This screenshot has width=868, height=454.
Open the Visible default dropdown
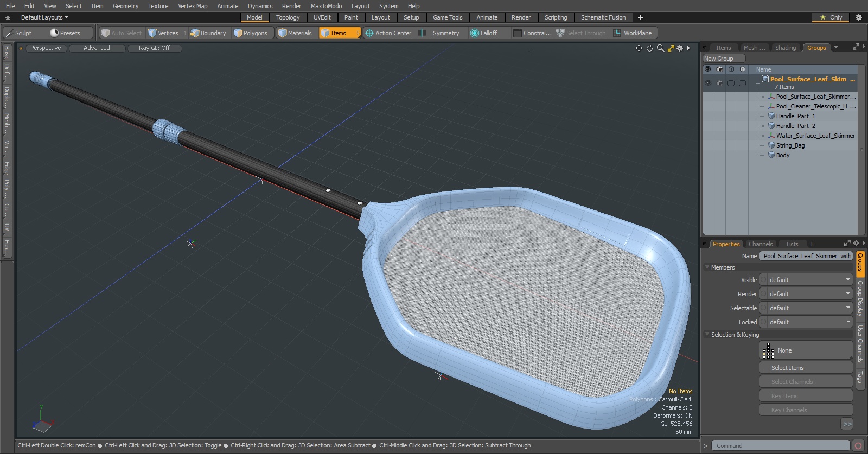pos(806,280)
